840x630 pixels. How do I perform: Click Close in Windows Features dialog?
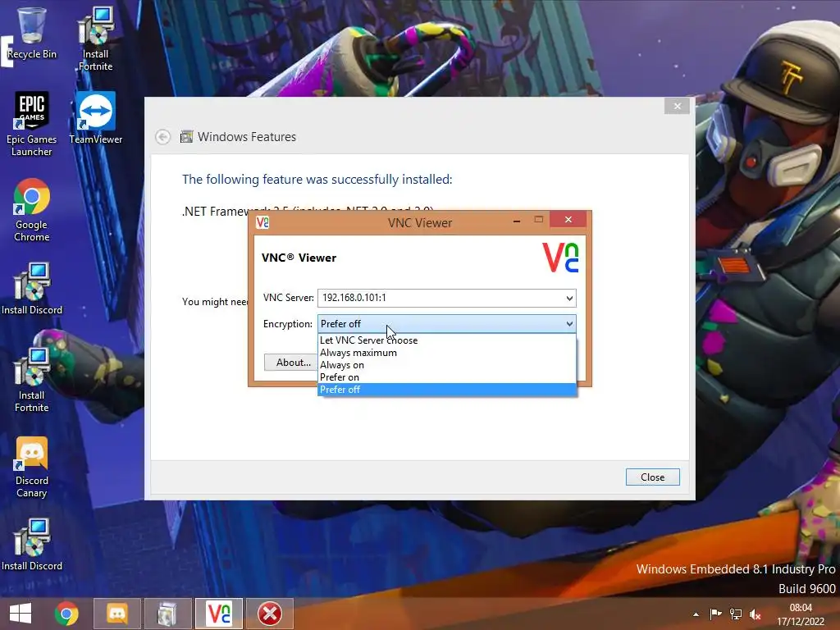pyautogui.click(x=652, y=477)
